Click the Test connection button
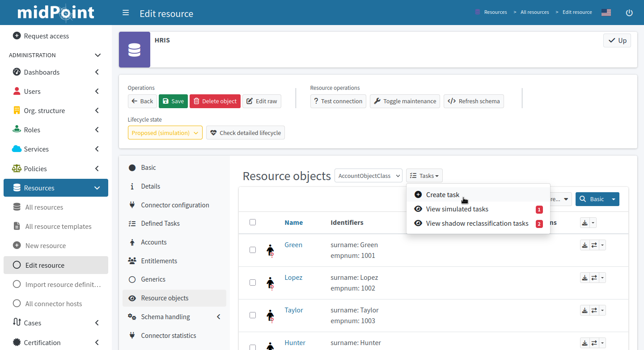The width and height of the screenshot is (644, 350). pos(338,101)
